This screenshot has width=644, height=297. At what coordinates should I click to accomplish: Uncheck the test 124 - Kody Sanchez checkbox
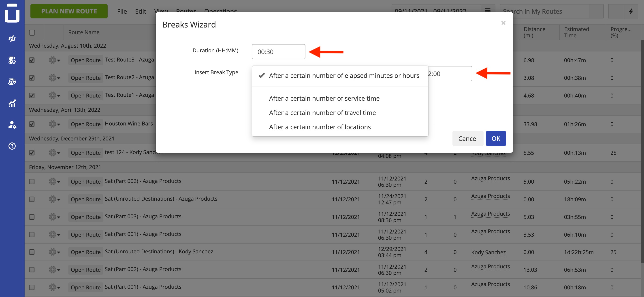[32, 153]
